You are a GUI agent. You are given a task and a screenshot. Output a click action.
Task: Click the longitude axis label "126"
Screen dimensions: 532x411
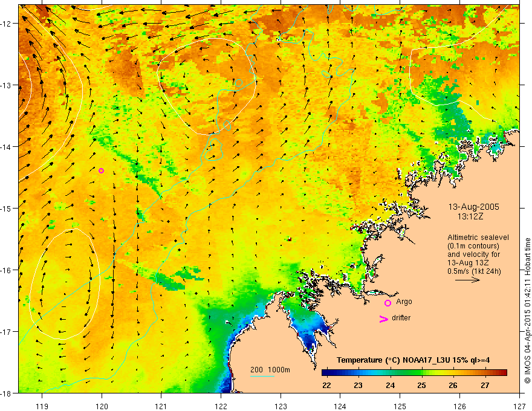coord(459,406)
